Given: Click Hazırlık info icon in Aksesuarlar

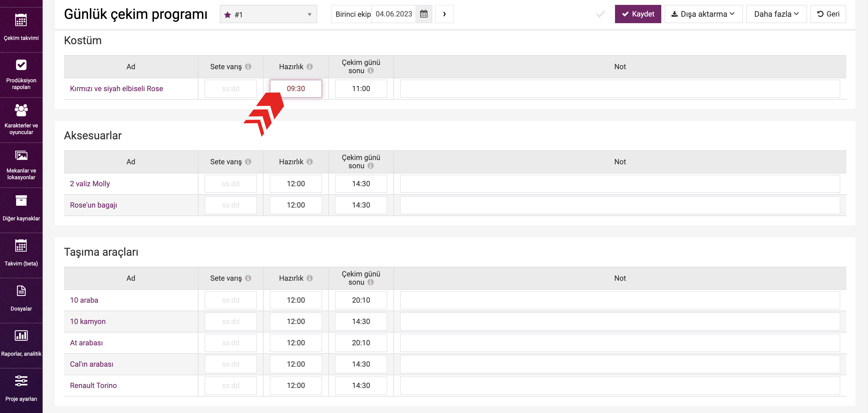Looking at the screenshot, I should (309, 162).
